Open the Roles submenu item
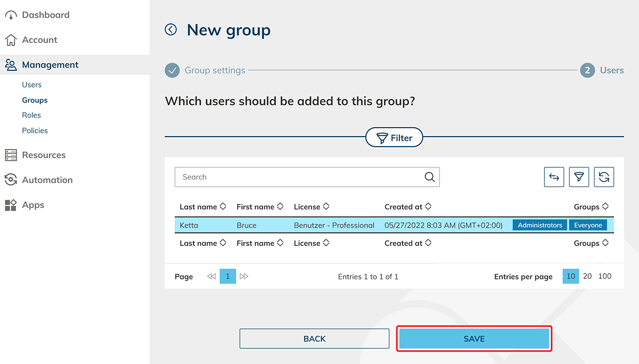This screenshot has width=639, height=364. pyautogui.click(x=31, y=115)
